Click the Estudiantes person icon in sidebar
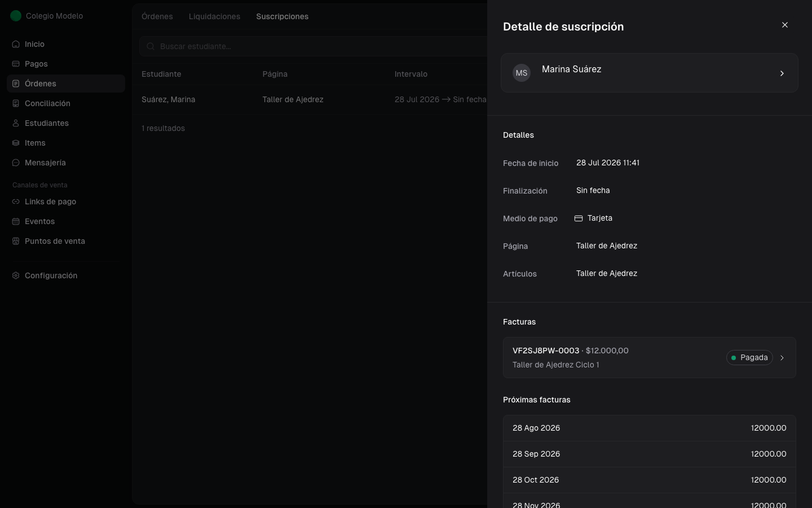The width and height of the screenshot is (812, 508). pyautogui.click(x=16, y=123)
